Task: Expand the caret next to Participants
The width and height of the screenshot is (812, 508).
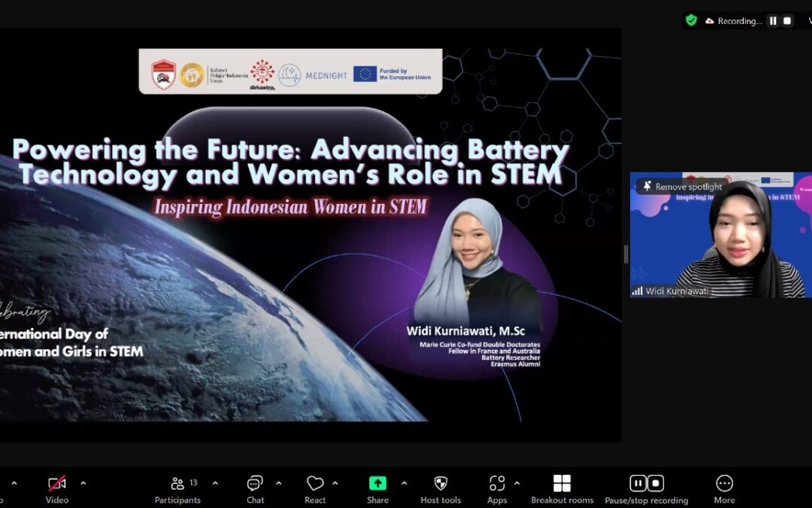Action: pyautogui.click(x=215, y=483)
